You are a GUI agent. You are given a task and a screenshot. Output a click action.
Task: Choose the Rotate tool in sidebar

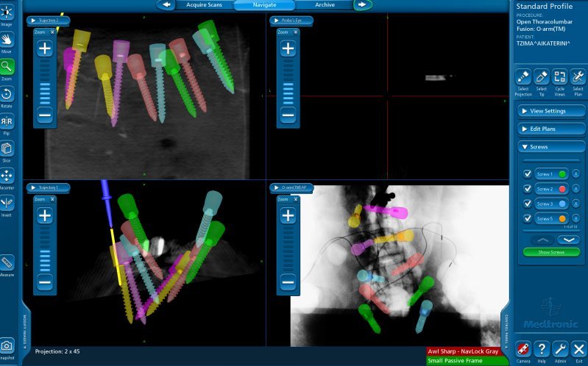[x=7, y=94]
